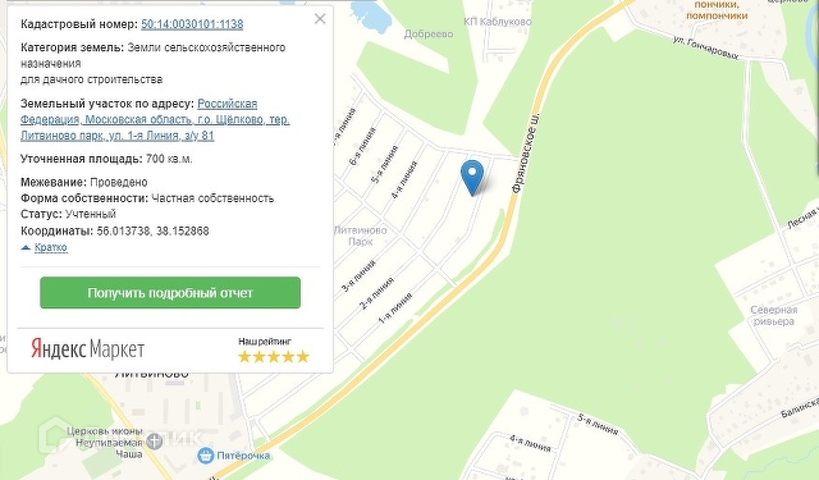
Task: Click the Фряновское ш. road label
Action: 525,154
